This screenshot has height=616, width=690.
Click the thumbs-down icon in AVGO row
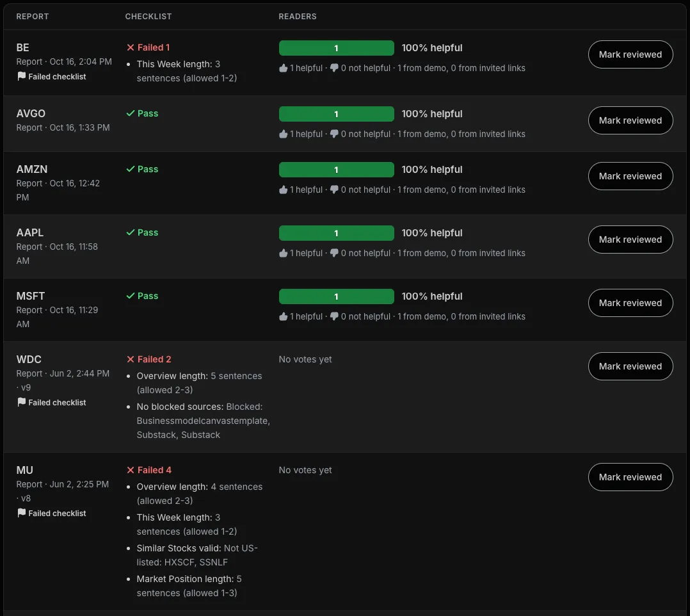coord(334,134)
